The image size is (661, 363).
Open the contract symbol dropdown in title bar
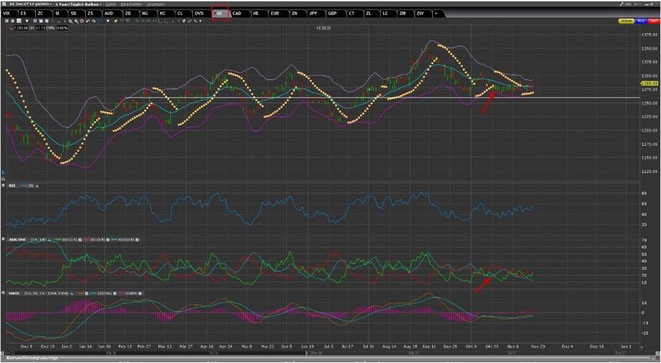tap(30, 4)
